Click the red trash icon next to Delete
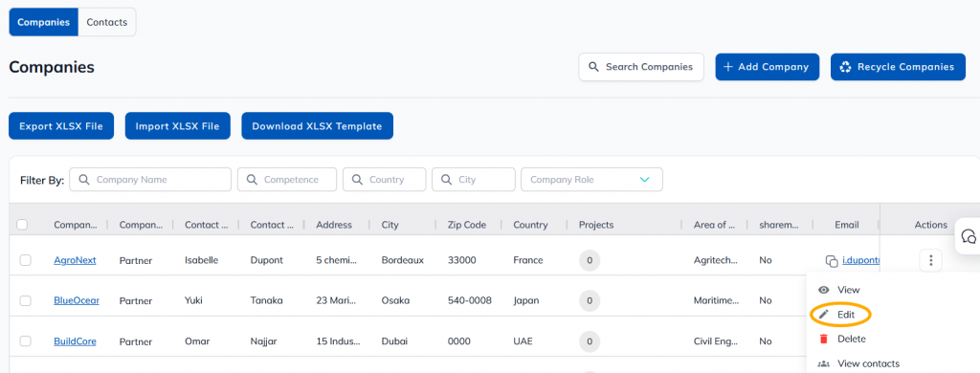The height and width of the screenshot is (373, 980). (x=824, y=339)
